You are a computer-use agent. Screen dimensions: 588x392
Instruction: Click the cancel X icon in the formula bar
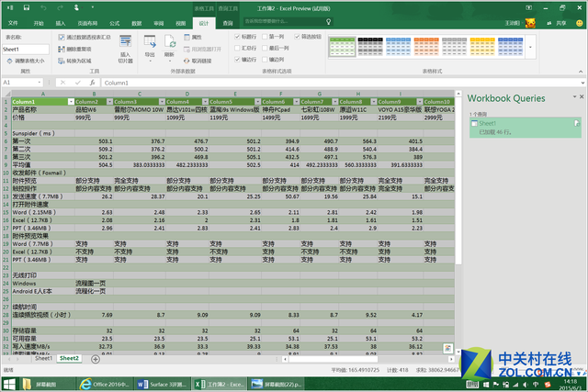click(62, 83)
